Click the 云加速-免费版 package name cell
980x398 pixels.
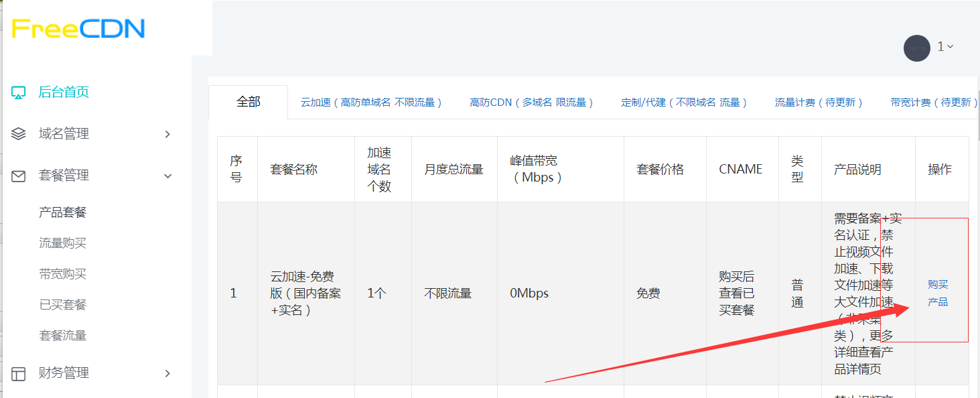tap(305, 293)
